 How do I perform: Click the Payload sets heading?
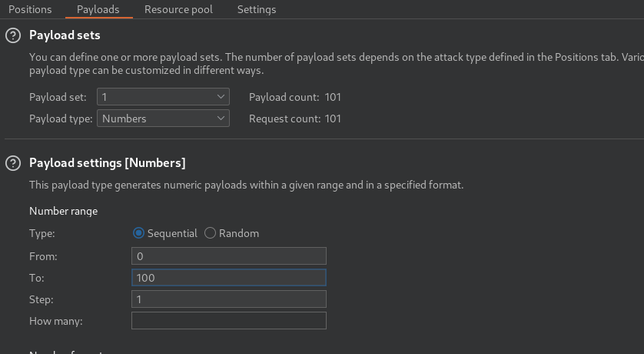(x=65, y=35)
